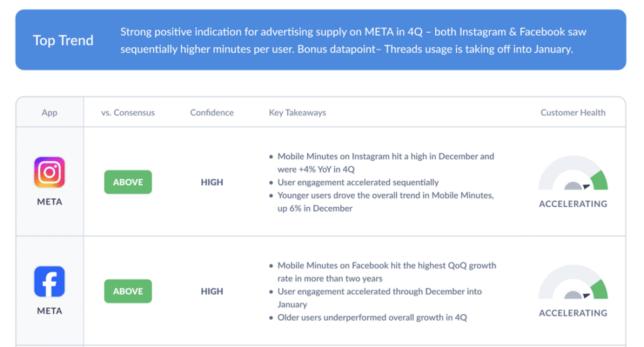Click the Top Trend banner title
The height and width of the screenshot is (347, 644).
pos(63,40)
